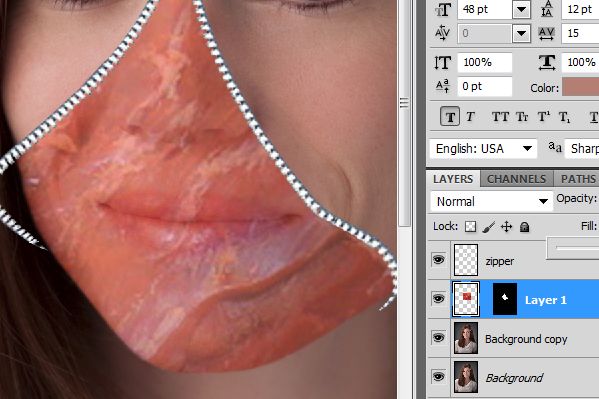Lock layer position move icon
The width and height of the screenshot is (599, 399).
507,227
